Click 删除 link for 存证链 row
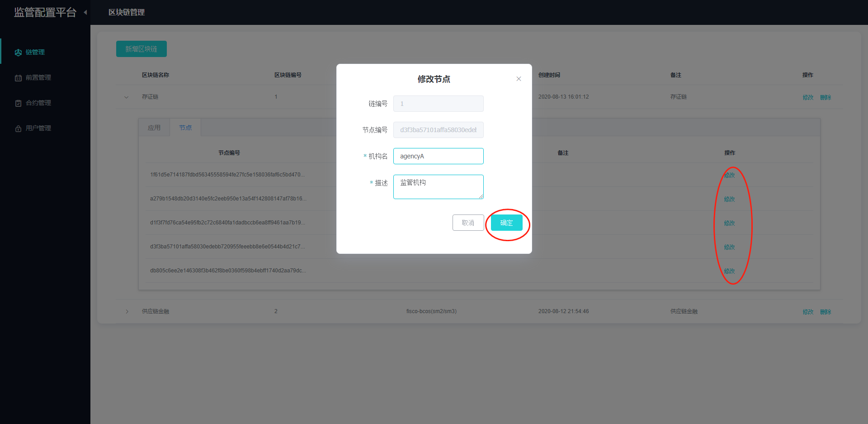The width and height of the screenshot is (868, 424). [826, 97]
